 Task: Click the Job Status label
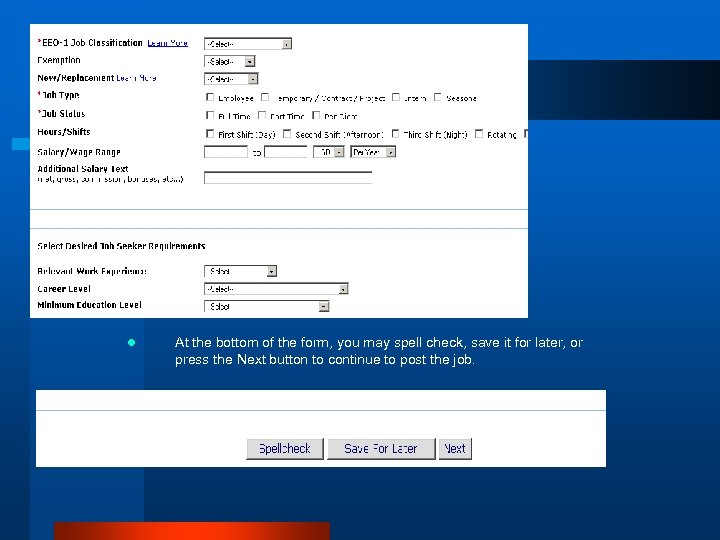[x=62, y=113]
